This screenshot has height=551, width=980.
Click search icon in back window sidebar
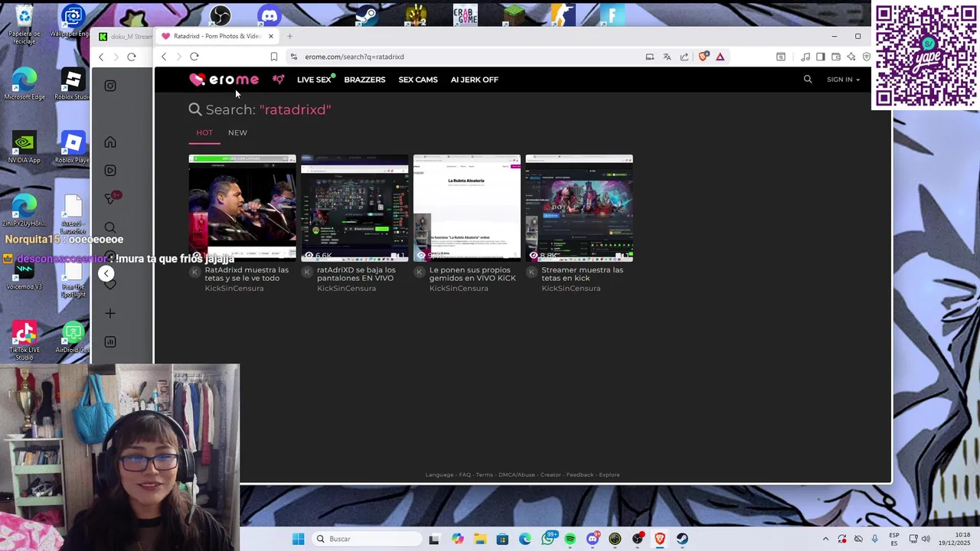coord(110,227)
